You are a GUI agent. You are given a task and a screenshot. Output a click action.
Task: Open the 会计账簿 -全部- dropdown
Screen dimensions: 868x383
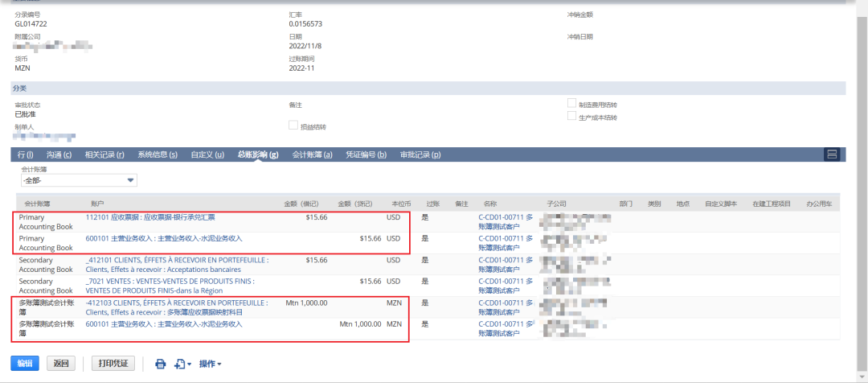coord(79,180)
